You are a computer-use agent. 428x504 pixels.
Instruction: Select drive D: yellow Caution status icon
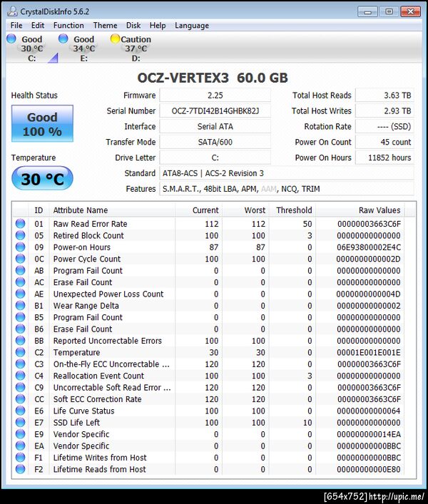[x=115, y=38]
